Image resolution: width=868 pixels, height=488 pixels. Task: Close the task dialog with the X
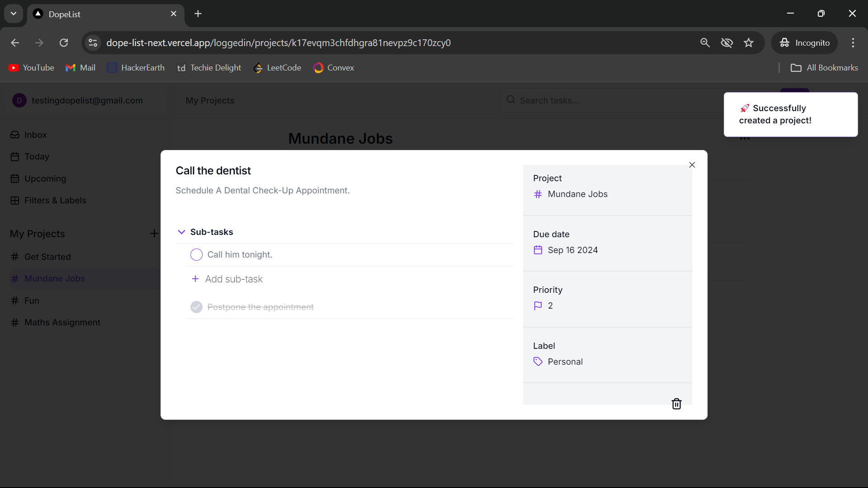pyautogui.click(x=692, y=165)
